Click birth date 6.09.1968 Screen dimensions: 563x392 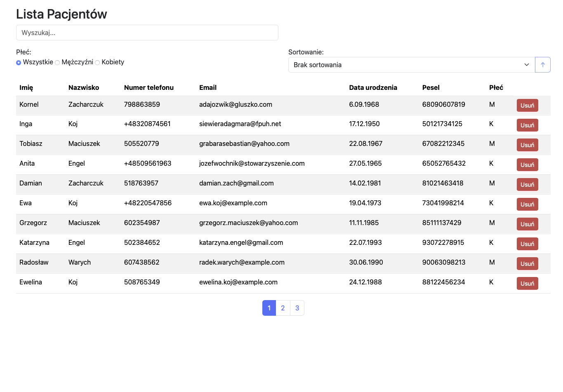point(364,104)
